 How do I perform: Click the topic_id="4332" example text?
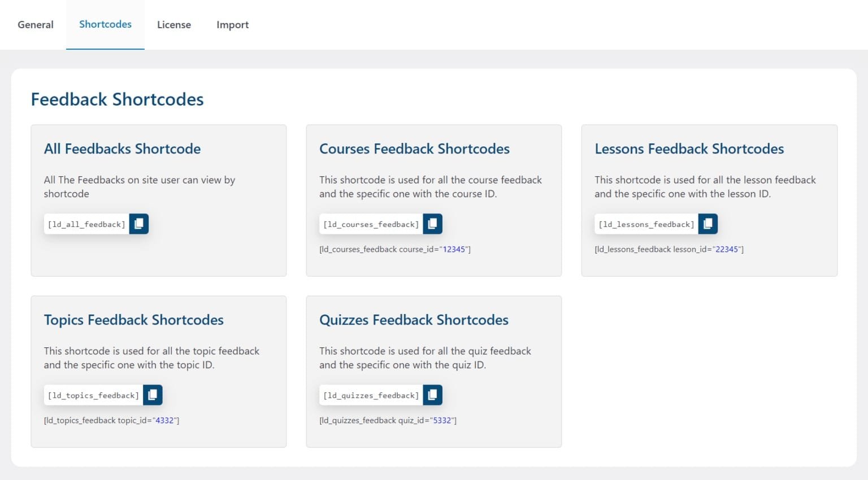pyautogui.click(x=111, y=420)
